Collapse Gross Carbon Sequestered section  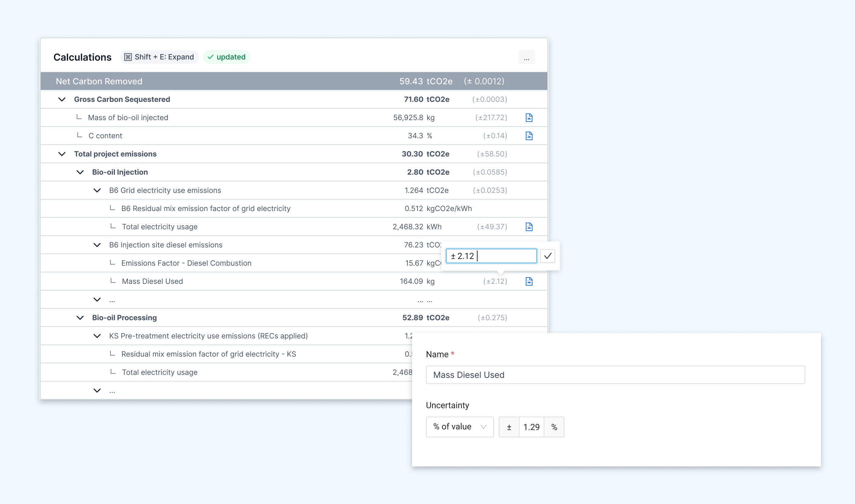click(x=62, y=99)
